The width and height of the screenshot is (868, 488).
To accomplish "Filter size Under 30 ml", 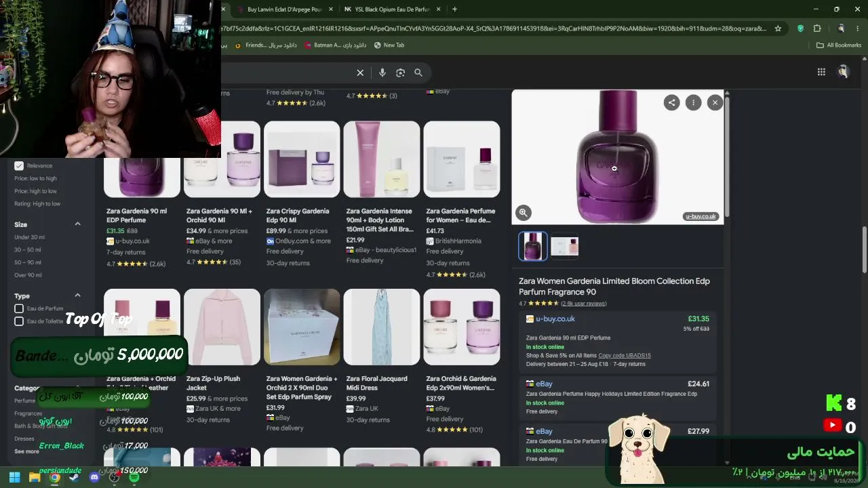I will click(29, 237).
